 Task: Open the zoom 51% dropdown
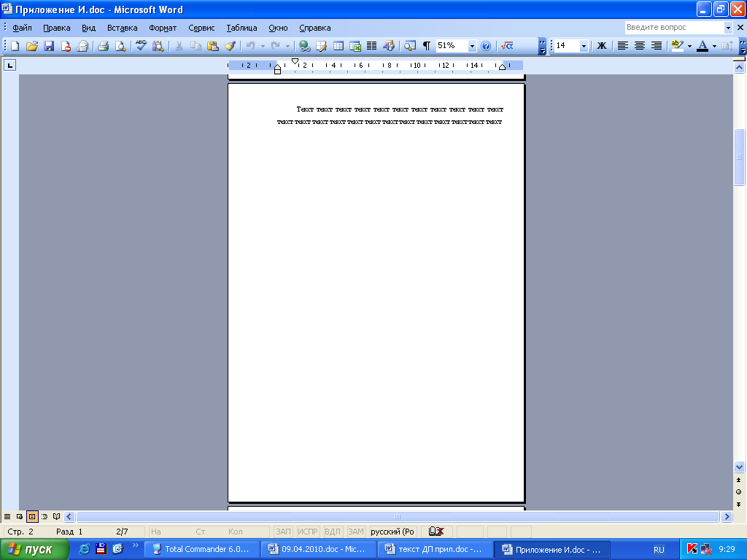point(472,46)
